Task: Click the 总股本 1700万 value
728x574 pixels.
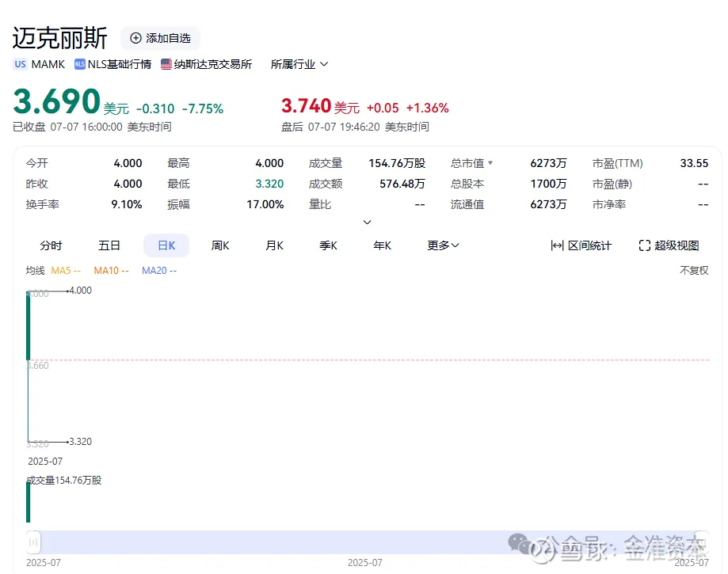Action: (548, 184)
